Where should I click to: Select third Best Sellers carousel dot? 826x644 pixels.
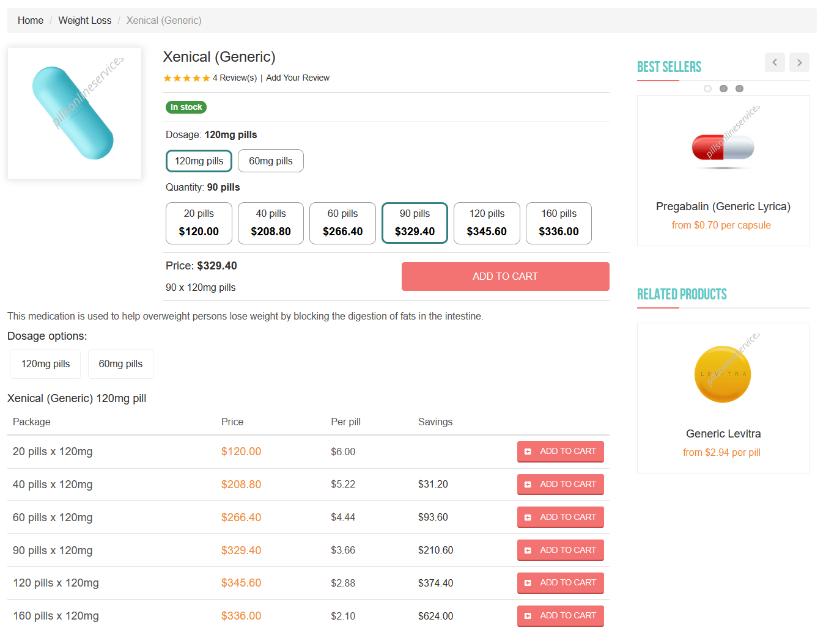[739, 89]
